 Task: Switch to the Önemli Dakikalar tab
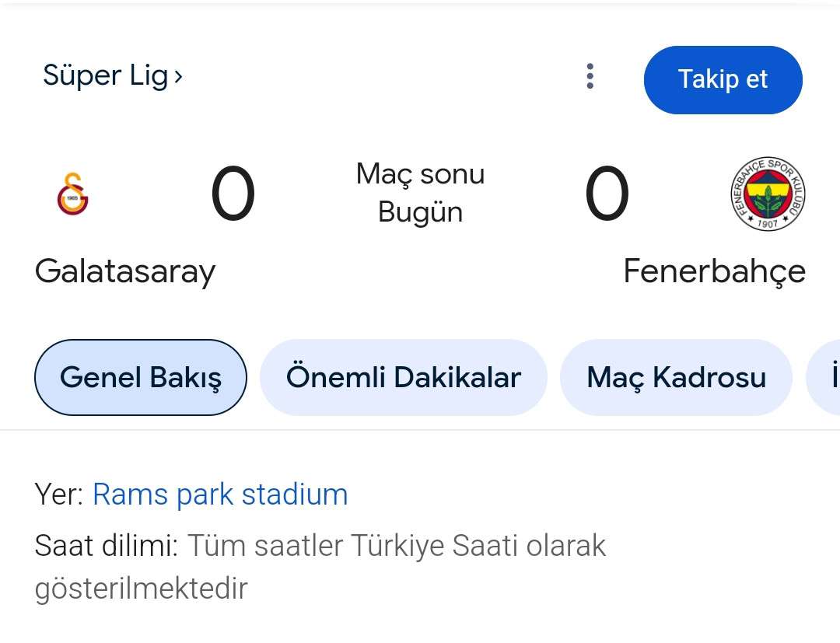403,378
